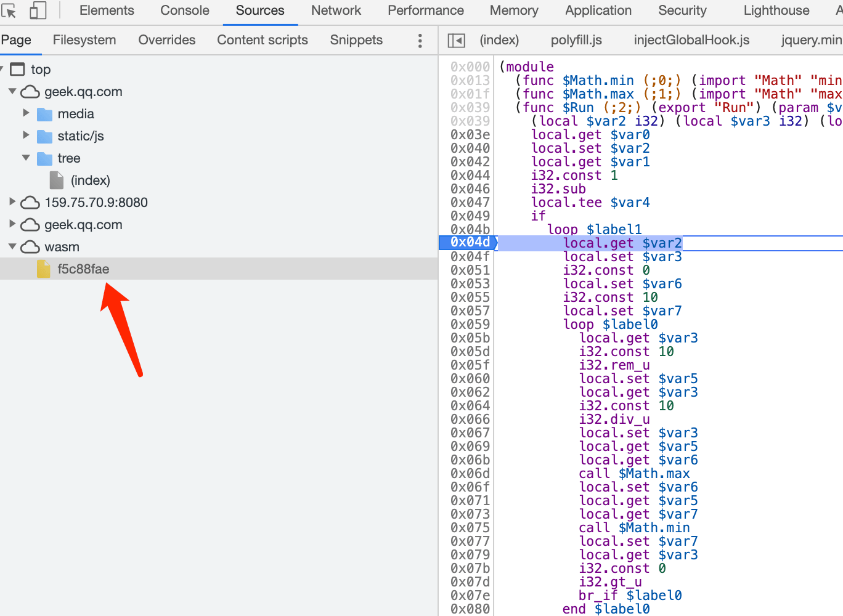Open the jquery.min editor file tab
Image resolution: width=843 pixels, height=616 pixels.
[x=811, y=40]
